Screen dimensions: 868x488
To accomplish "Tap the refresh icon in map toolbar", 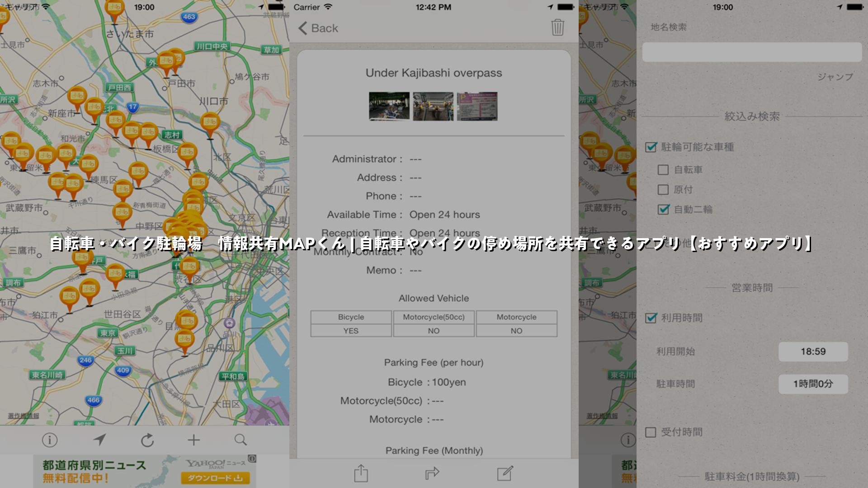I will point(147,440).
